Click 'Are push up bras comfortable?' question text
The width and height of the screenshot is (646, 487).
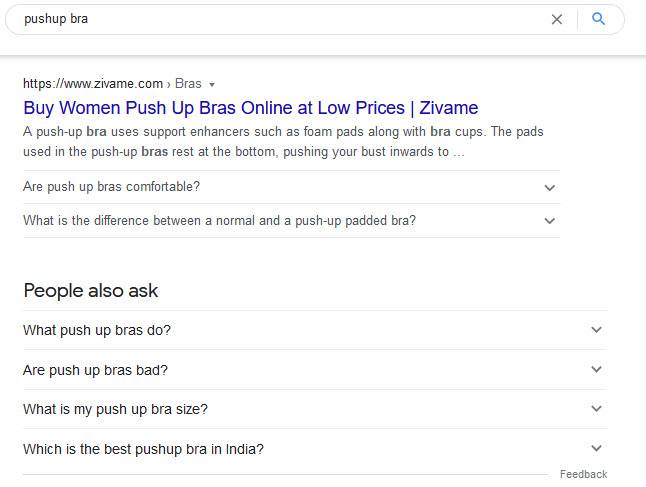pyautogui.click(x=112, y=187)
